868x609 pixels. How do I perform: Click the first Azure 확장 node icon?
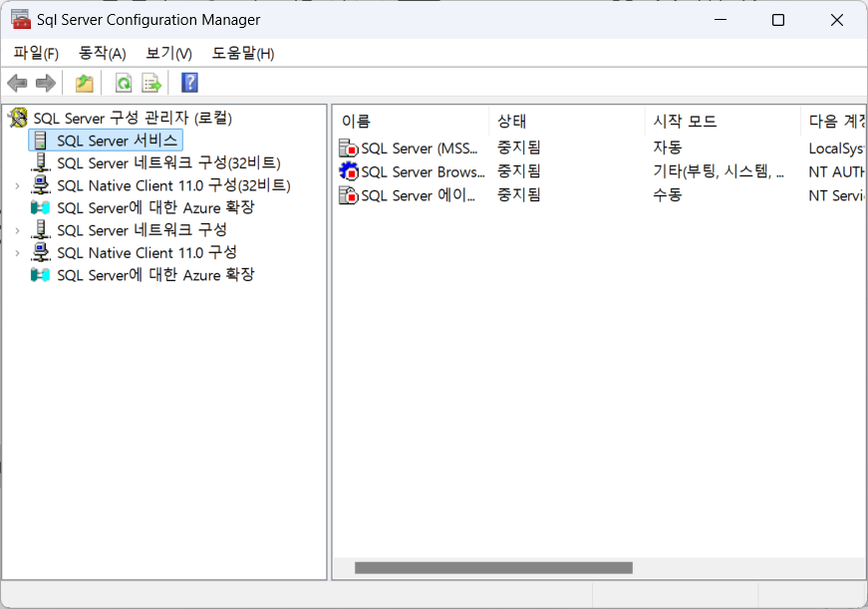[41, 207]
